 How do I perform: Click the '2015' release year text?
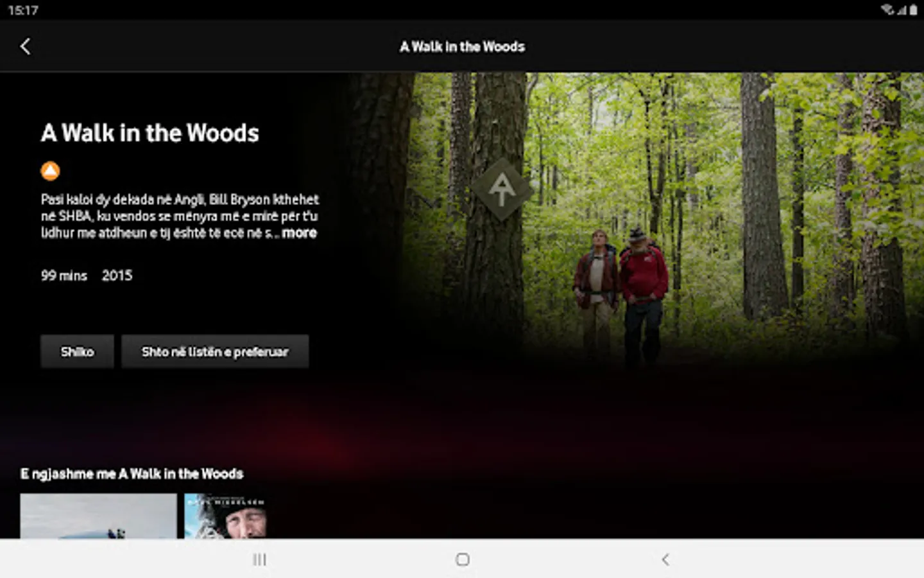[x=117, y=276]
